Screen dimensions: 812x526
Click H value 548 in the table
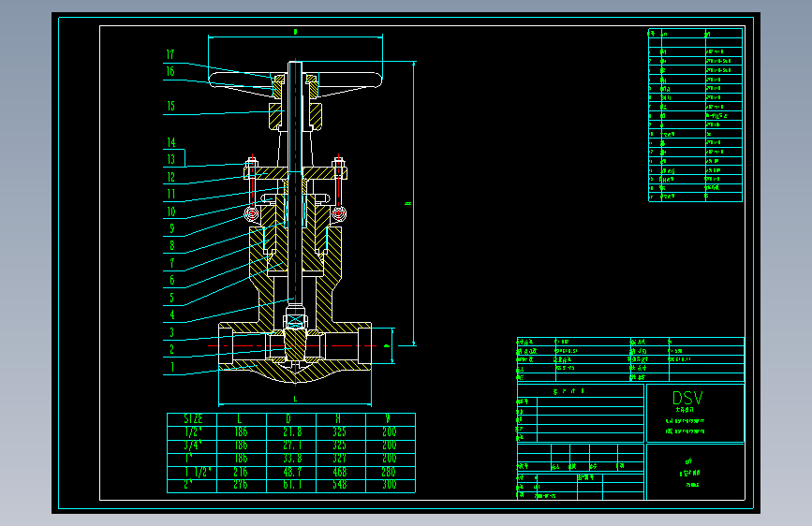coord(340,485)
